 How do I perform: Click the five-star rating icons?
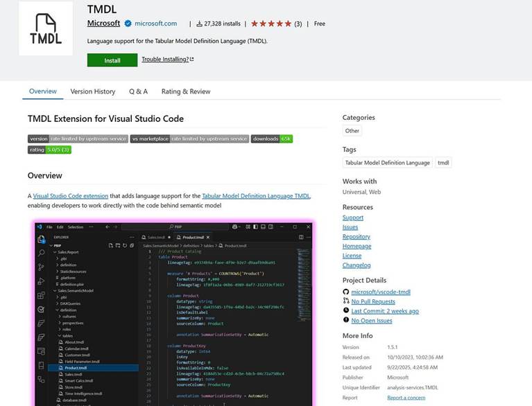click(x=271, y=24)
